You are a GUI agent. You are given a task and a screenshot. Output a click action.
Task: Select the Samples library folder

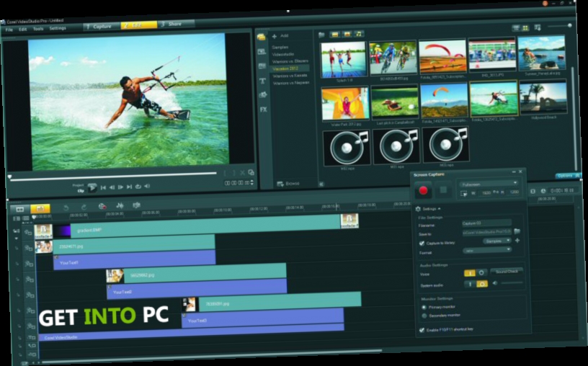pyautogui.click(x=280, y=48)
